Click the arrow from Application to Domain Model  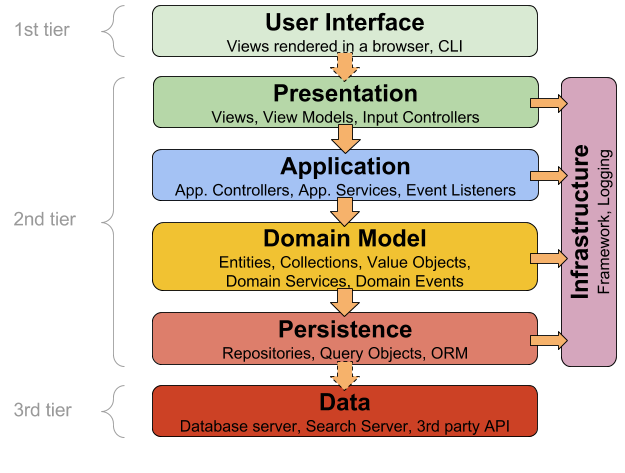(345, 211)
